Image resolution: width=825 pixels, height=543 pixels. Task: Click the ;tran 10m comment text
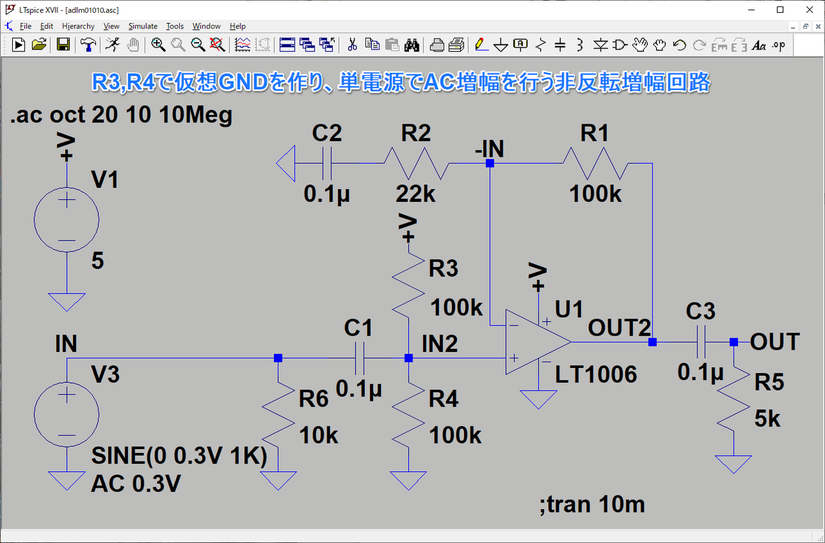592,505
